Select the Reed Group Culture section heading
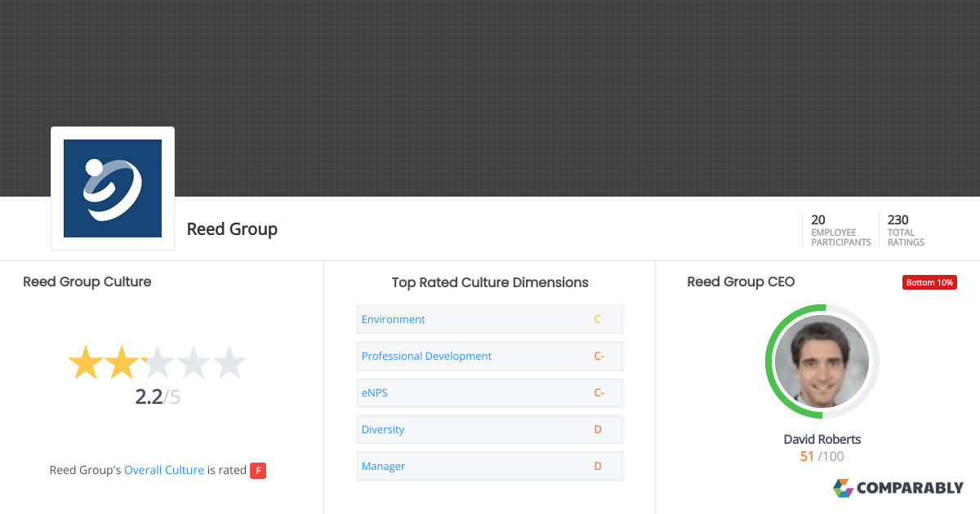 (87, 281)
